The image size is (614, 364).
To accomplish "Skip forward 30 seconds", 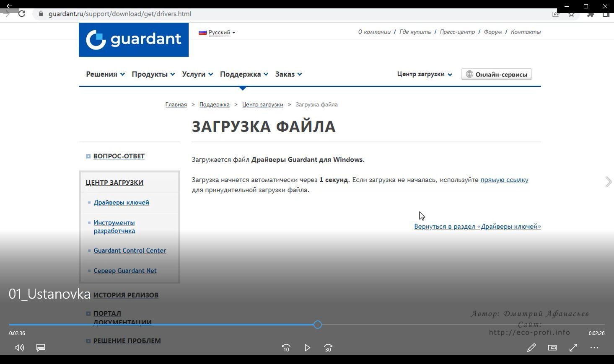I will coord(328,348).
